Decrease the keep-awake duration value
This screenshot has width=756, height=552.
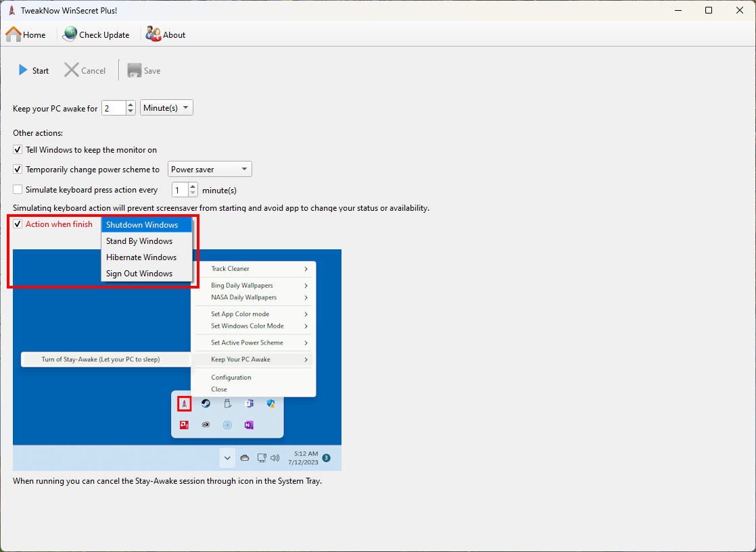point(131,111)
